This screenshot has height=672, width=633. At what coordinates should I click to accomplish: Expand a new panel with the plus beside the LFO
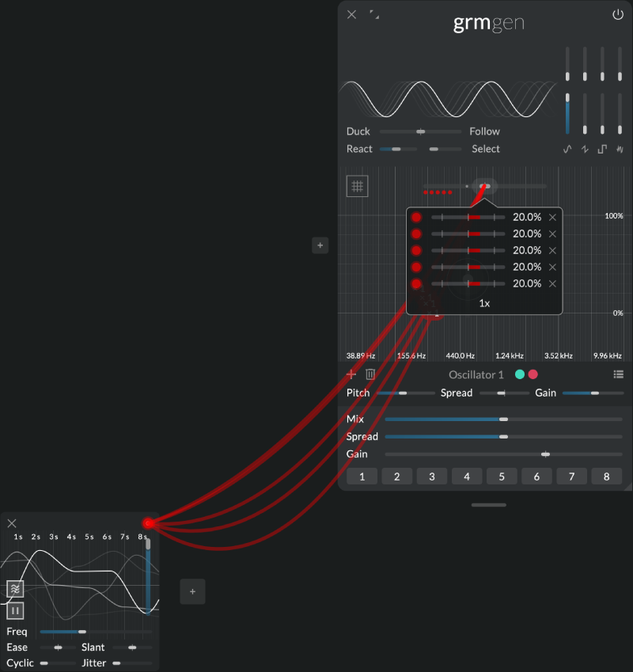point(192,591)
